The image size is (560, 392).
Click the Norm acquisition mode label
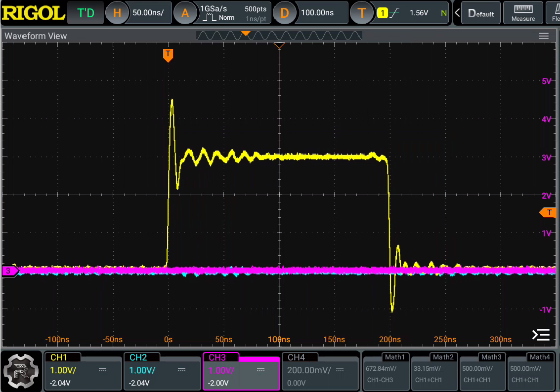coord(227,18)
